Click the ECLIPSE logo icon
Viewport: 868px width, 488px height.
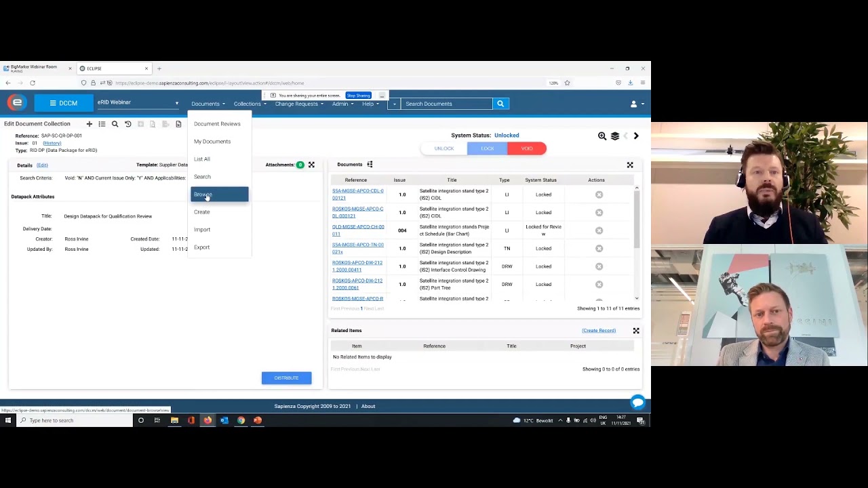pyautogui.click(x=17, y=102)
